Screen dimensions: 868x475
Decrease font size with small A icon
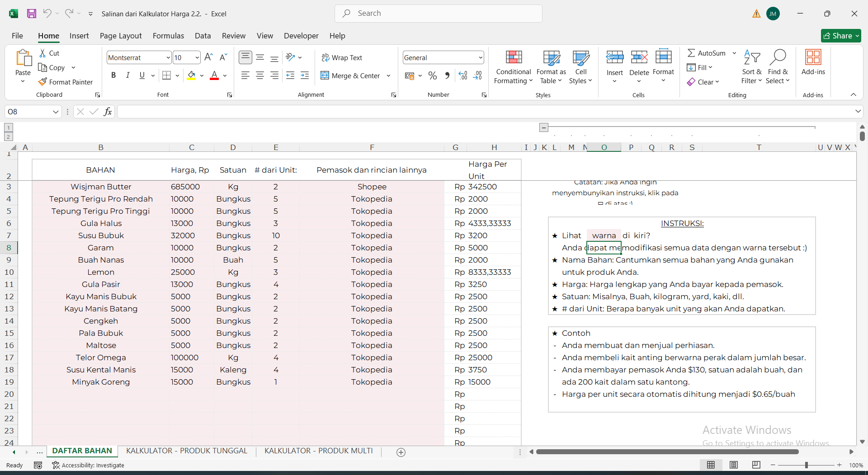pyautogui.click(x=223, y=57)
